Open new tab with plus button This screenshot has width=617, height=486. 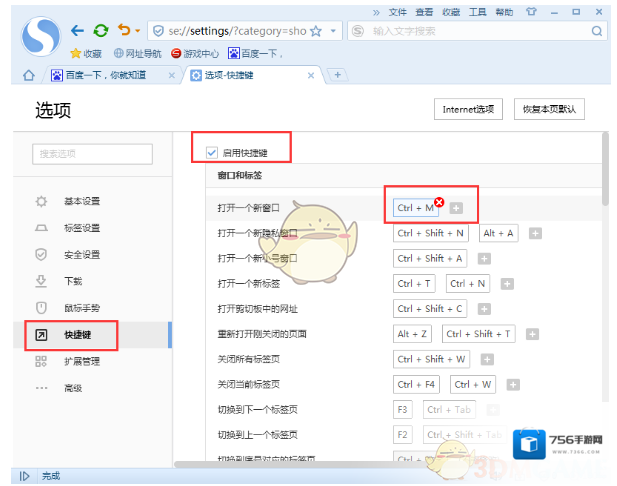click(337, 75)
